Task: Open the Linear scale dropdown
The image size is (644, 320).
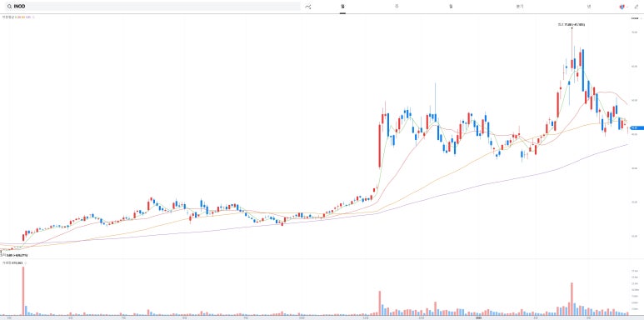Action: click(636, 18)
